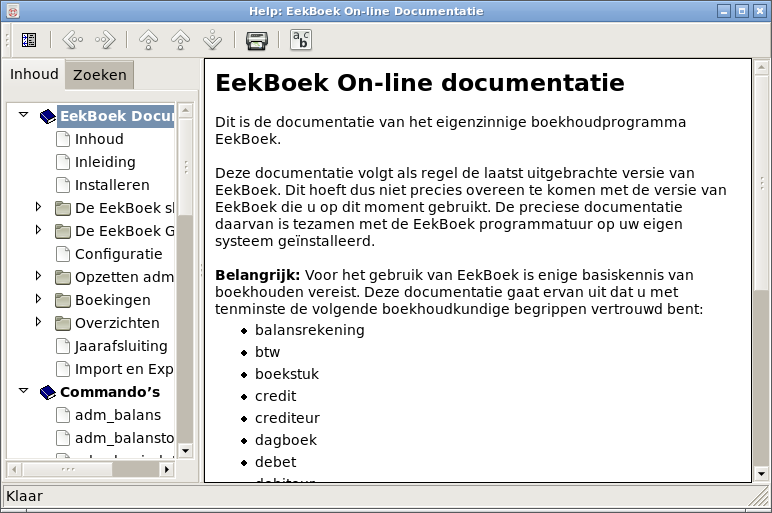Go to next page with down-arrow icon
772x513 pixels.
click(212, 40)
